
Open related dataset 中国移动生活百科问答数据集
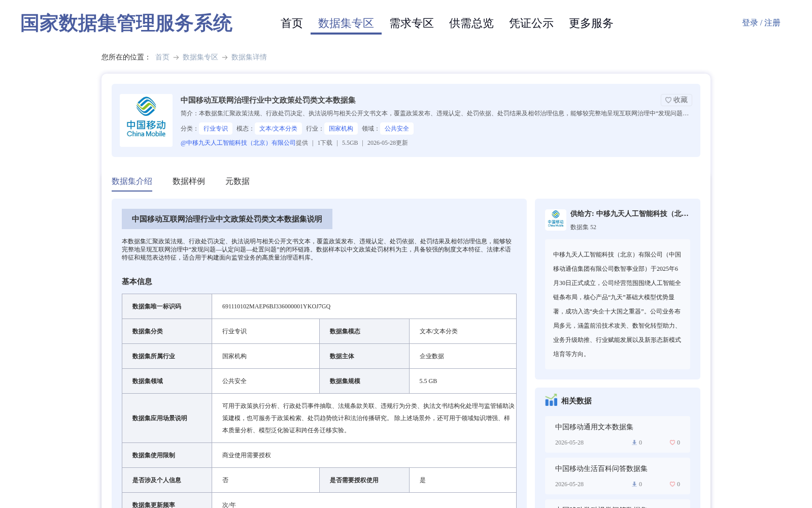601,468
